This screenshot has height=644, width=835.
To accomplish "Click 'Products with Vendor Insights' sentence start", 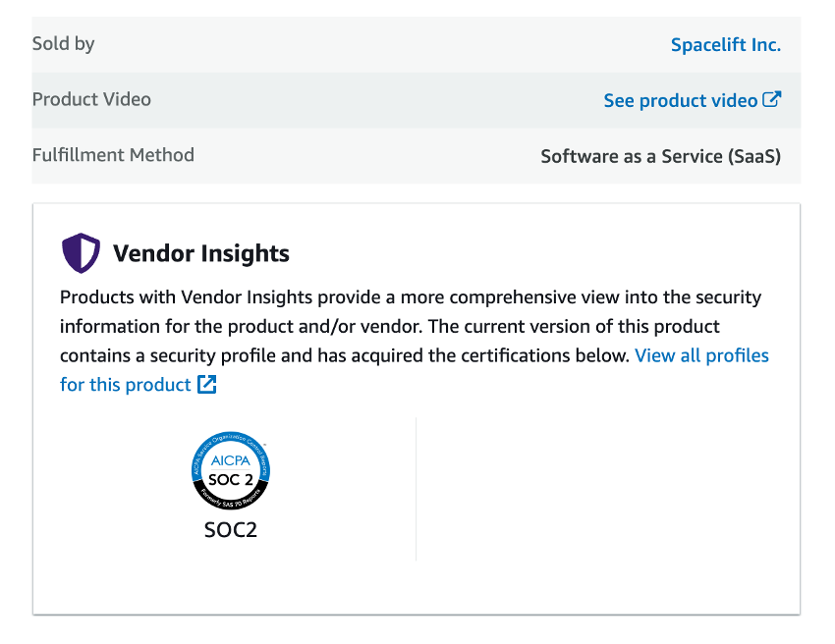I will click(x=186, y=297).
